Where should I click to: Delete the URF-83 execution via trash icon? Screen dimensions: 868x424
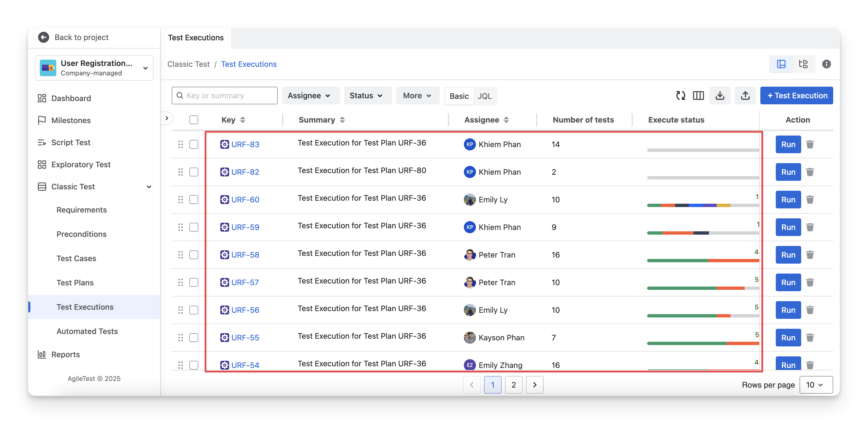point(810,144)
